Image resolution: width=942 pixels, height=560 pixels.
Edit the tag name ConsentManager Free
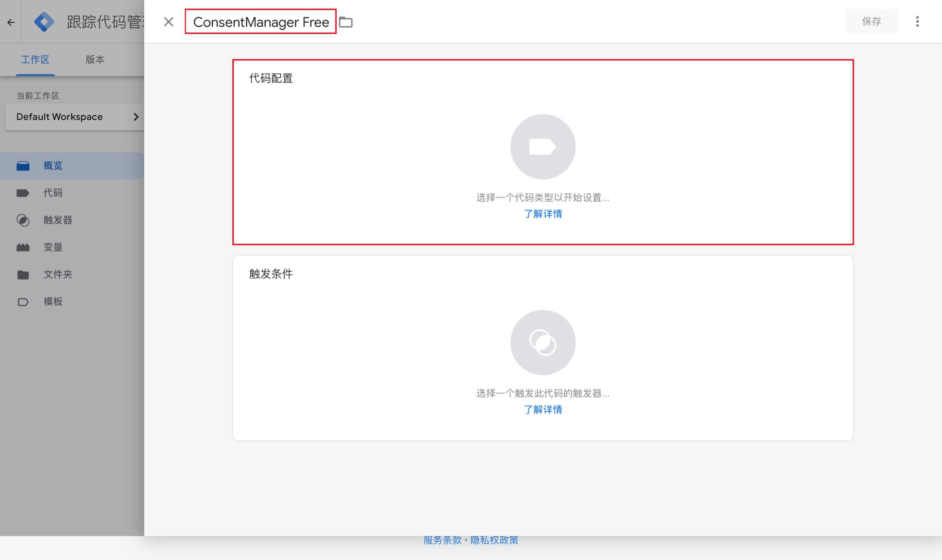click(x=260, y=22)
